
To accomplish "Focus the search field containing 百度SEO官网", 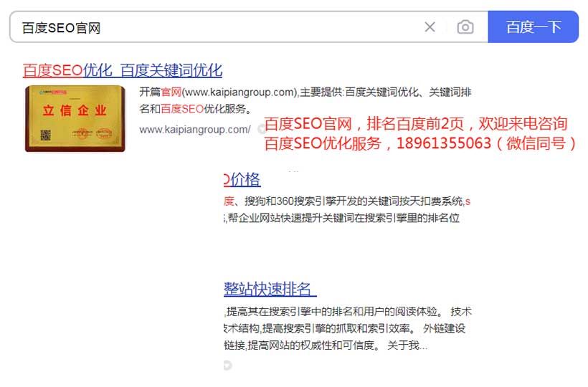I will (215, 27).
